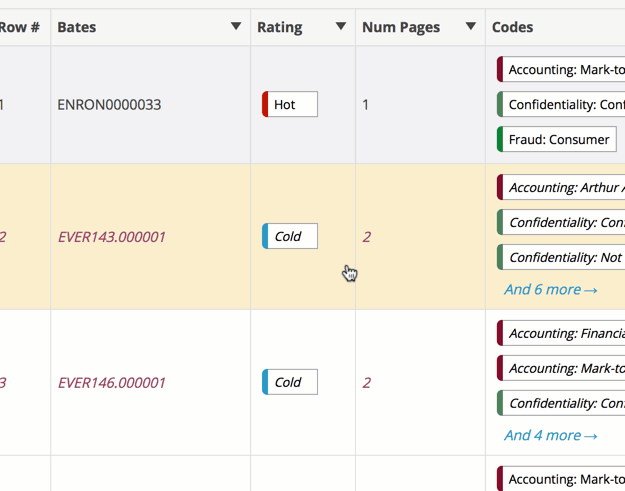
Task: Click Num Pages value for EVER143.000001
Action: [367, 237]
